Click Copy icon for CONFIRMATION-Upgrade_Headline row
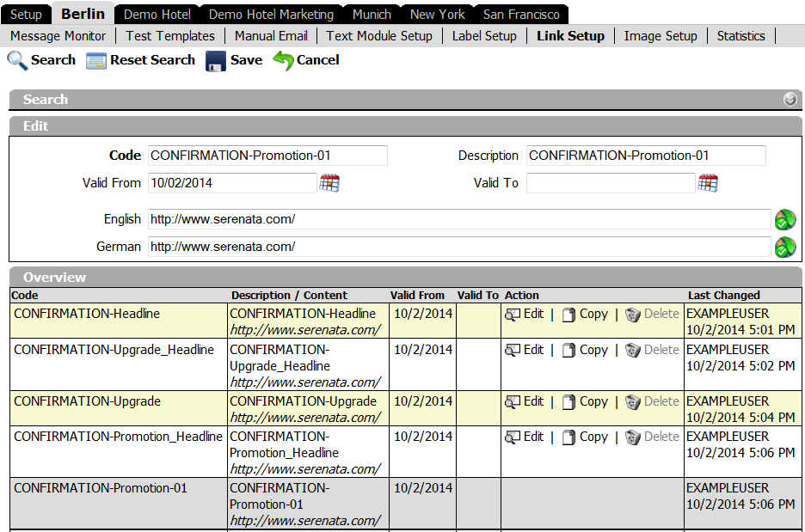This screenshot has width=805, height=532. 568,351
